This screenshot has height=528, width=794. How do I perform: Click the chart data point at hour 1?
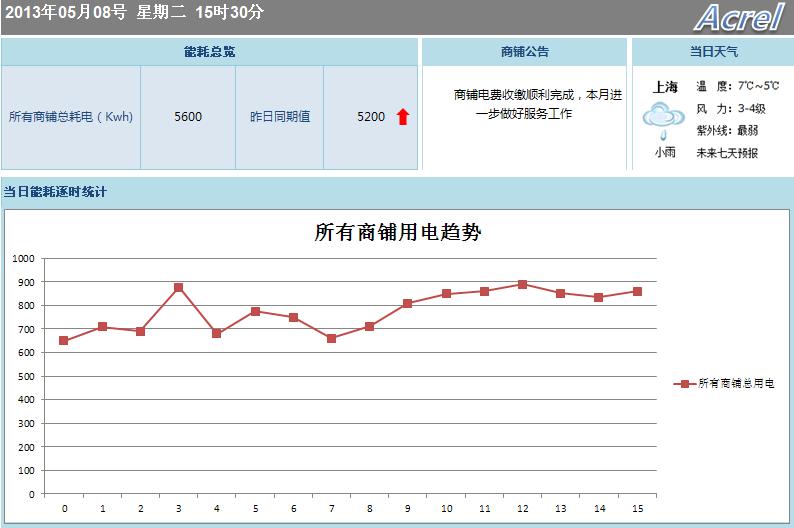click(102, 327)
